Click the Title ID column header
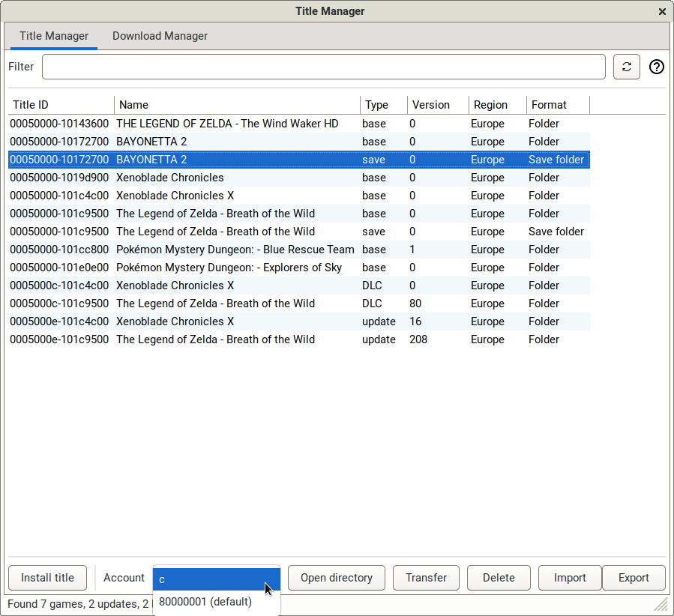The width and height of the screenshot is (674, 616). [x=30, y=105]
